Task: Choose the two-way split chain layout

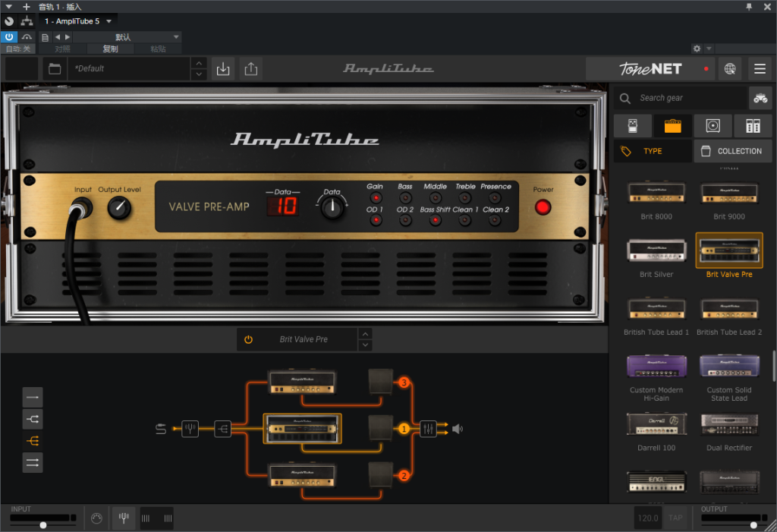Action: [x=33, y=420]
